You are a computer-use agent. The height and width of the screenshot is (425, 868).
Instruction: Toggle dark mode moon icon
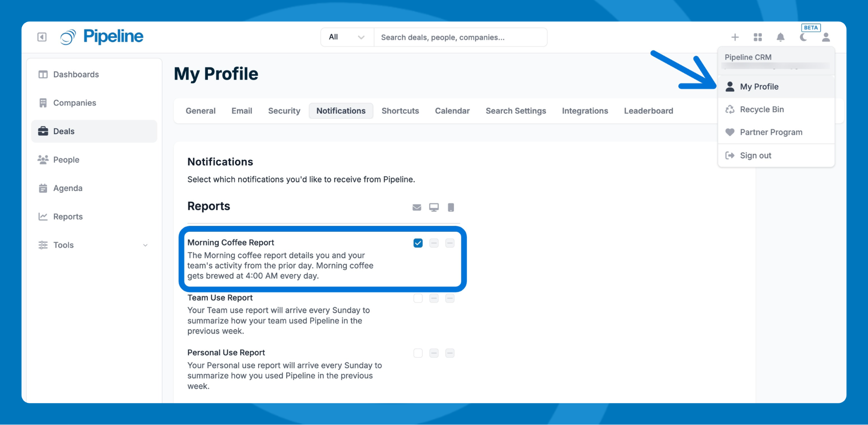pyautogui.click(x=803, y=37)
